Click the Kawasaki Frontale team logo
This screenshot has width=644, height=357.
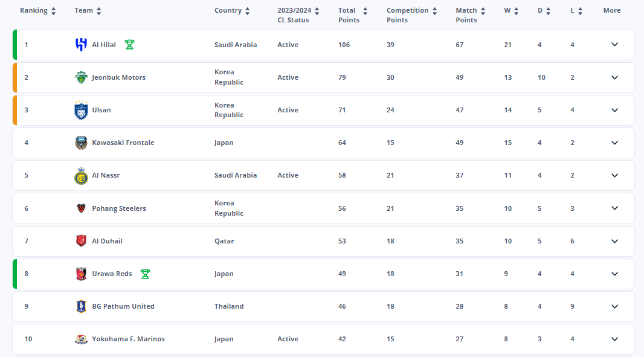tap(81, 143)
